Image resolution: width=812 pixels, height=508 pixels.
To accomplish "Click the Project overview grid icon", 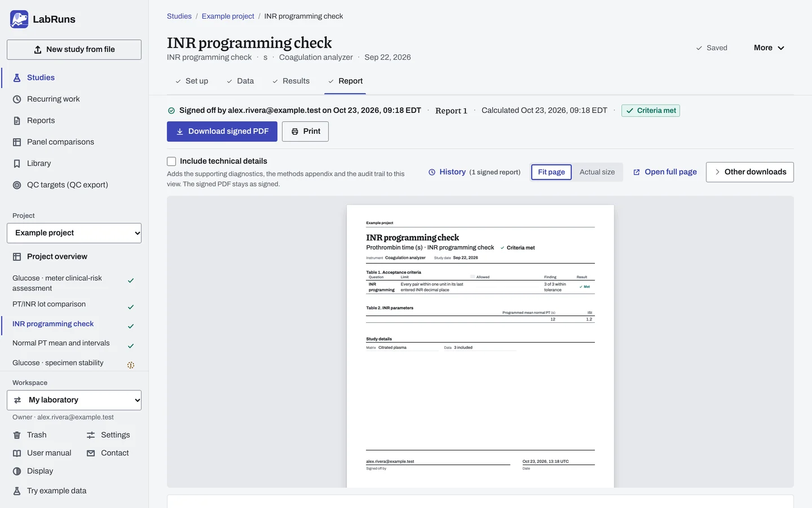I will pos(17,257).
